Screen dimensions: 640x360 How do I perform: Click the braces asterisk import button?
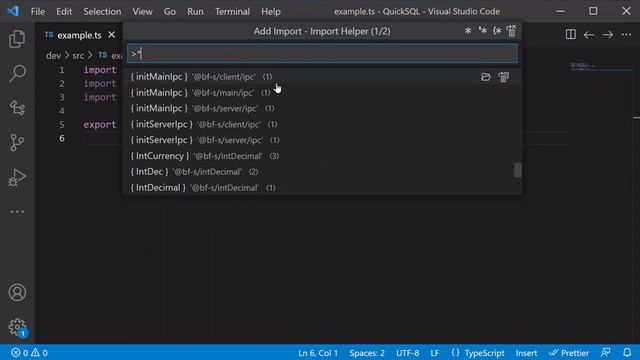[497, 31]
